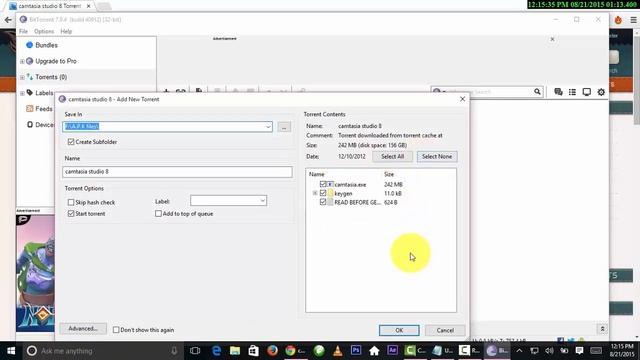This screenshot has width=640, height=360.
Task: Select Torrents (0) in sidebar
Action: 51,77
